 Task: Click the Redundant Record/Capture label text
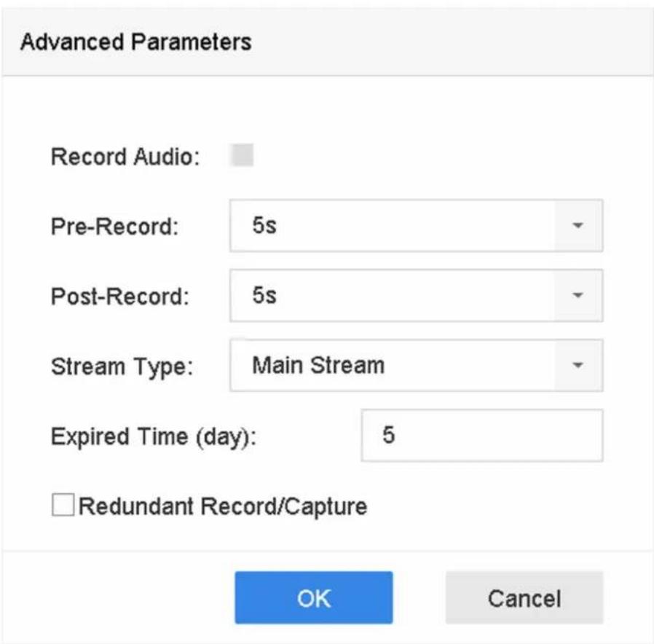tap(223, 506)
